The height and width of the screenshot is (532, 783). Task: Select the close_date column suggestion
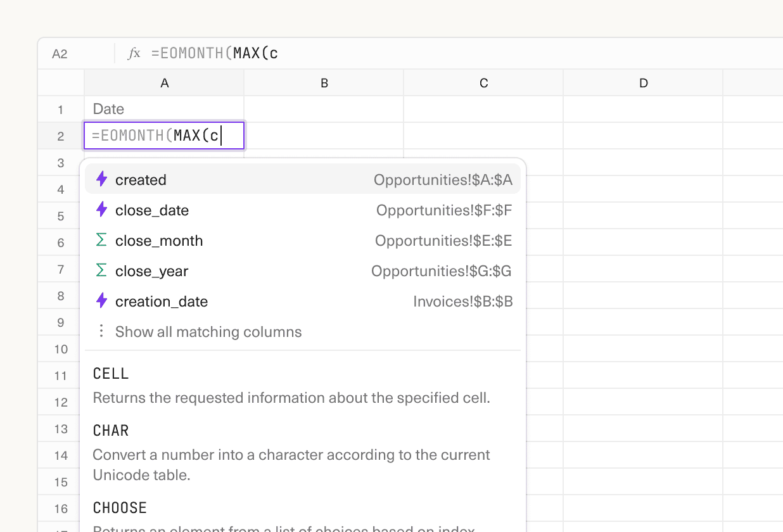pyautogui.click(x=151, y=210)
